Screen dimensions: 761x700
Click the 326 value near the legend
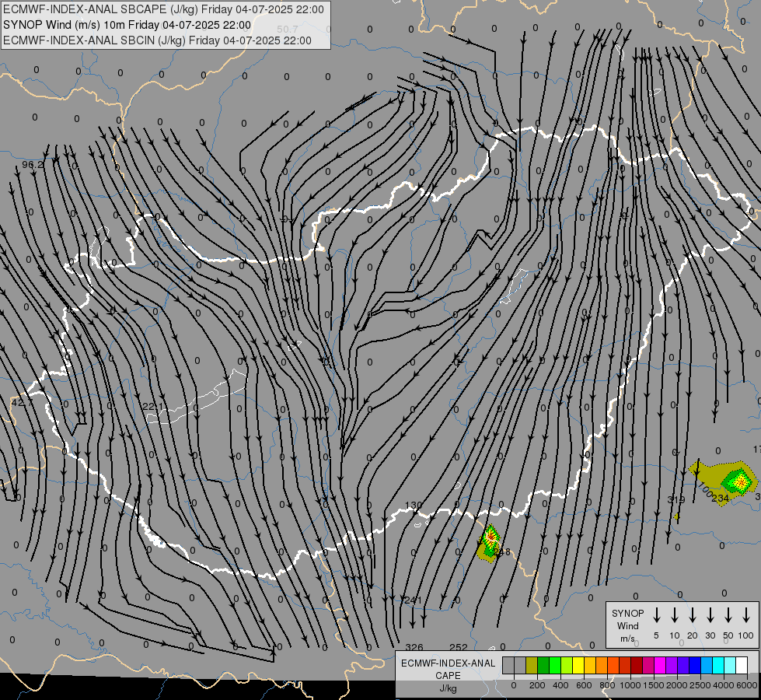414,647
